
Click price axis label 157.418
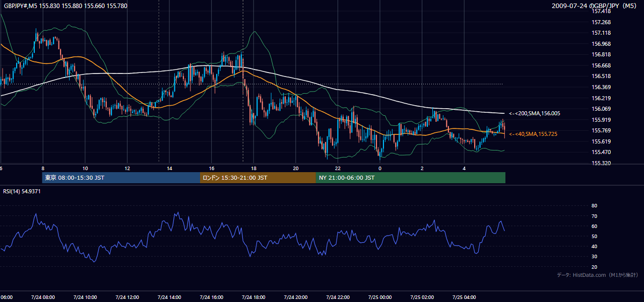pos(601,11)
